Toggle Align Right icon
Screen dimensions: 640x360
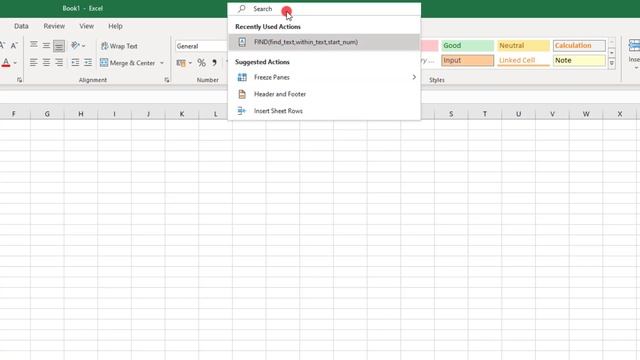coord(59,62)
